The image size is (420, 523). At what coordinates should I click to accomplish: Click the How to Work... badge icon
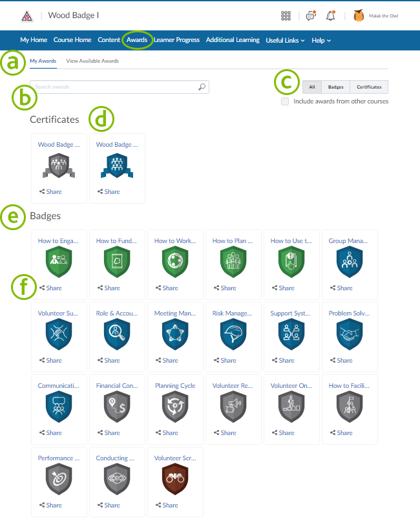pyautogui.click(x=175, y=262)
